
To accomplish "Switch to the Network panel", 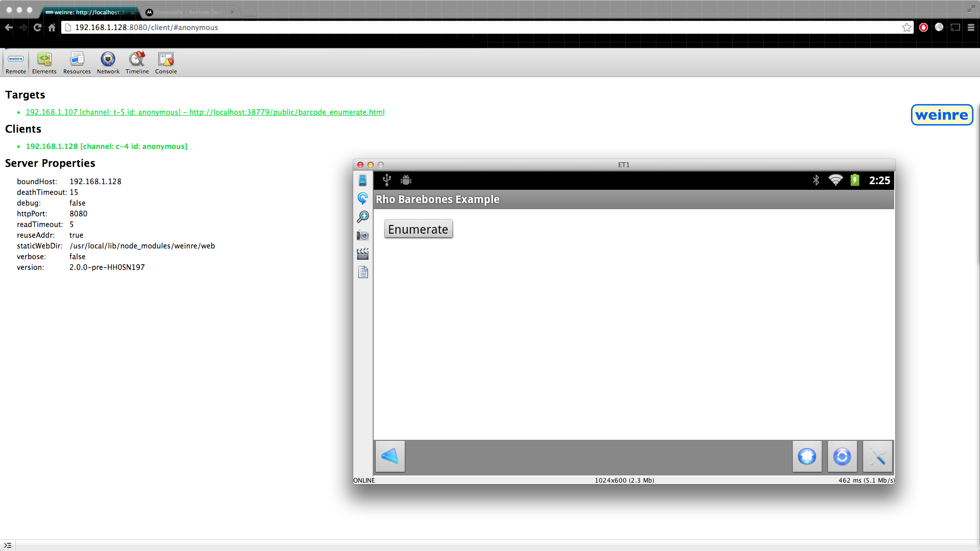I will [x=108, y=63].
